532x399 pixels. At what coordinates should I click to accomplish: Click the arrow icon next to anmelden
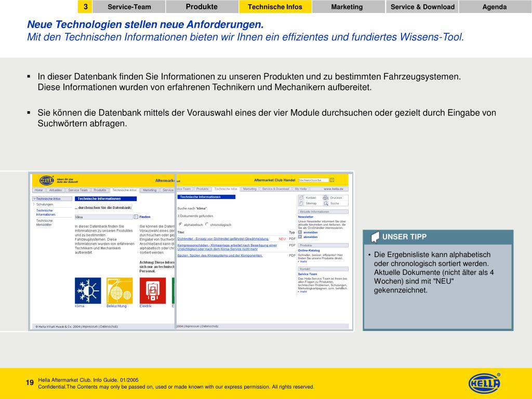tap(300, 232)
